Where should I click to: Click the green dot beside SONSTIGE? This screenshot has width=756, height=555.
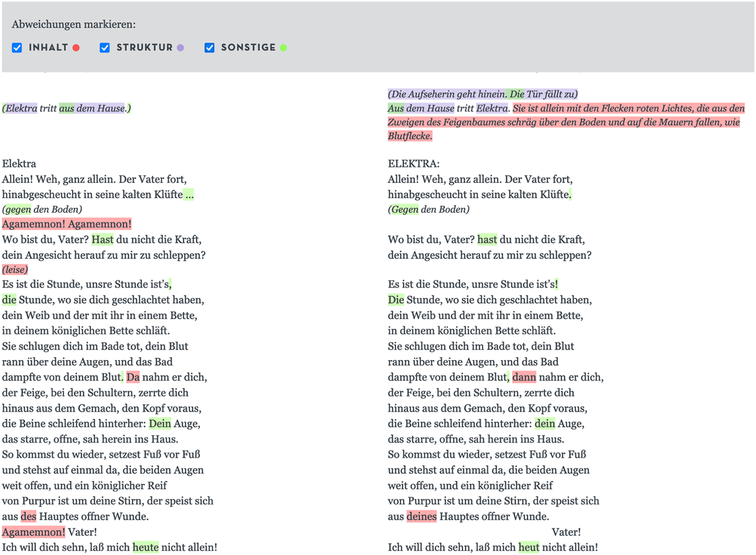coord(283,48)
